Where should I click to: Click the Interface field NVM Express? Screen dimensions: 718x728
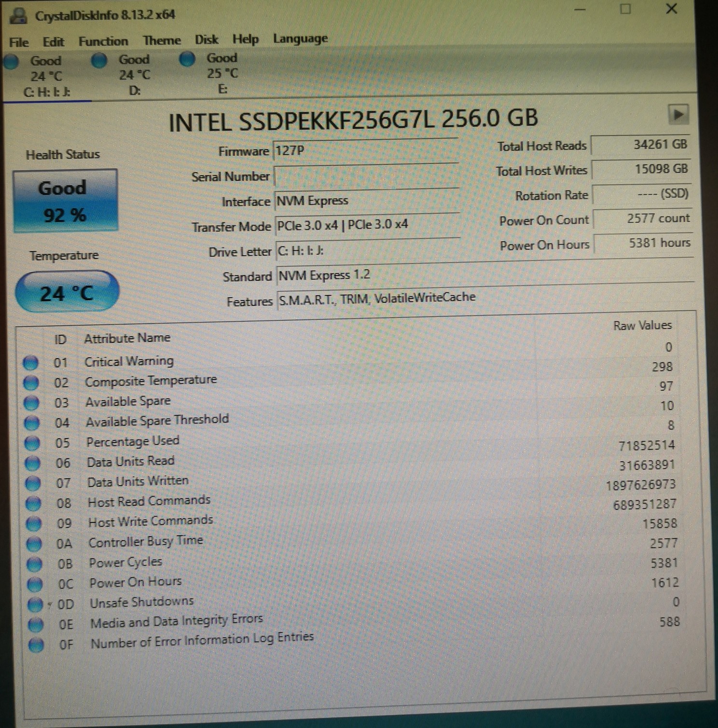[x=367, y=200]
